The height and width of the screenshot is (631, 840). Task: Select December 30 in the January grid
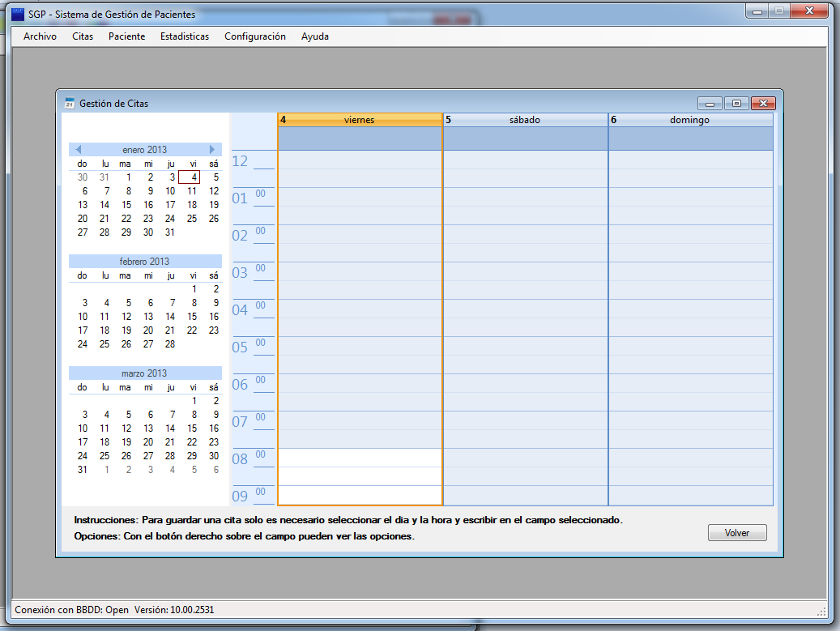tap(83, 177)
